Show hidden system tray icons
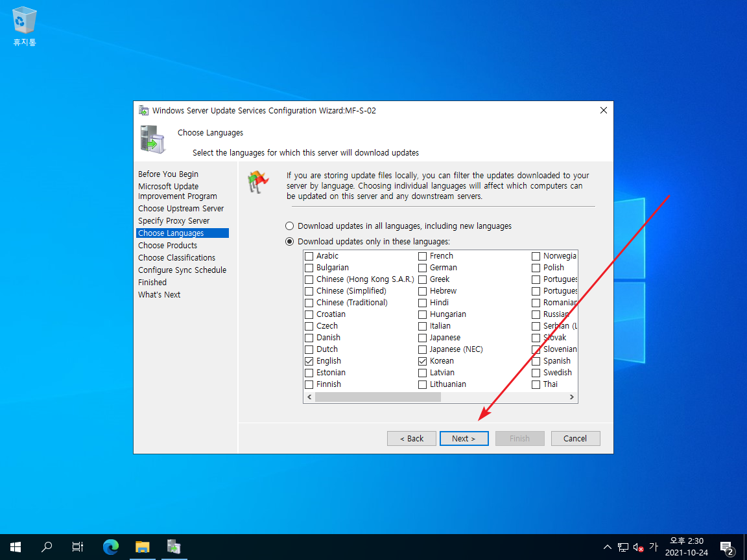Viewport: 747px width, 560px height. tap(607, 547)
